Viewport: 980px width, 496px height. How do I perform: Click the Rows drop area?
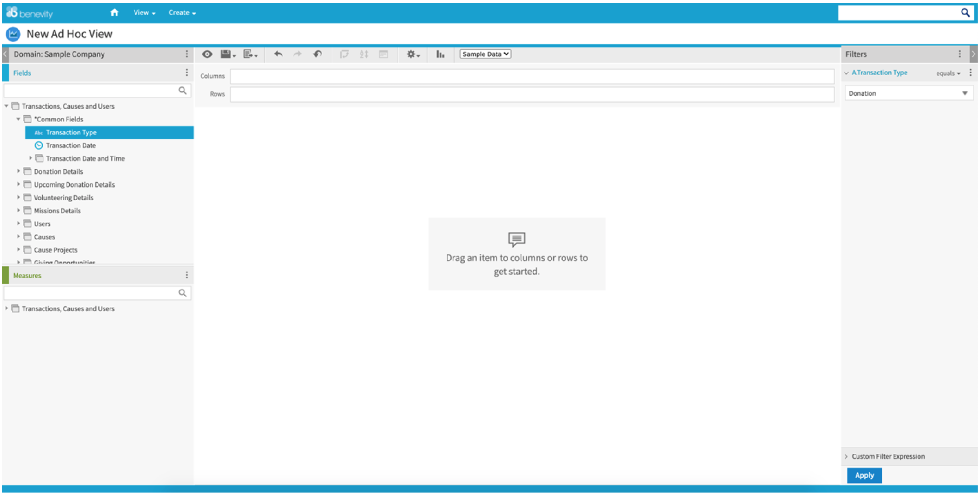click(x=532, y=94)
